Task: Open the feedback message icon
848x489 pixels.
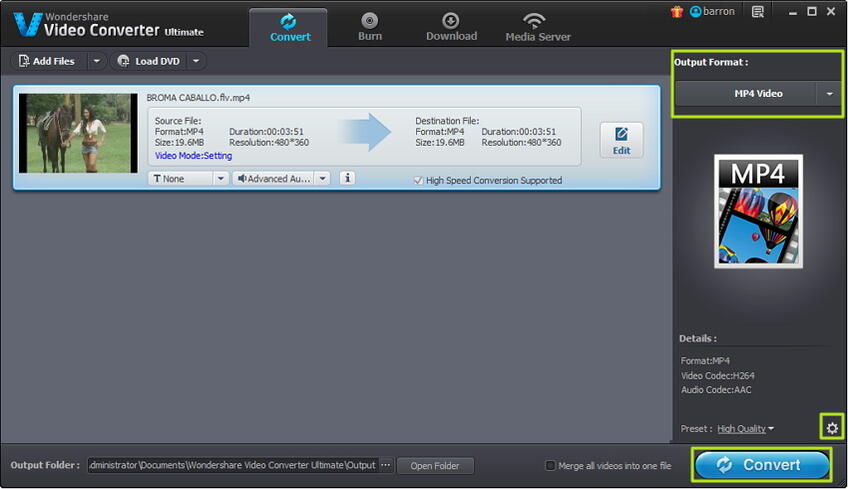Action: [x=758, y=11]
